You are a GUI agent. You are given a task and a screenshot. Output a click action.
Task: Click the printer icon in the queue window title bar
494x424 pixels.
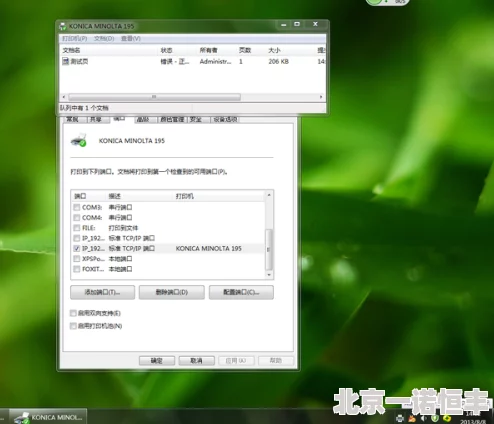click(x=63, y=26)
